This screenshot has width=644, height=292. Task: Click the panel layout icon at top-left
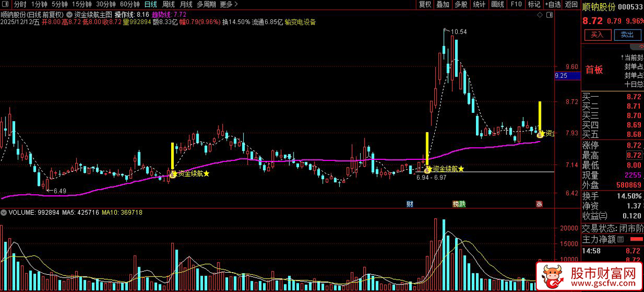tap(6, 4)
